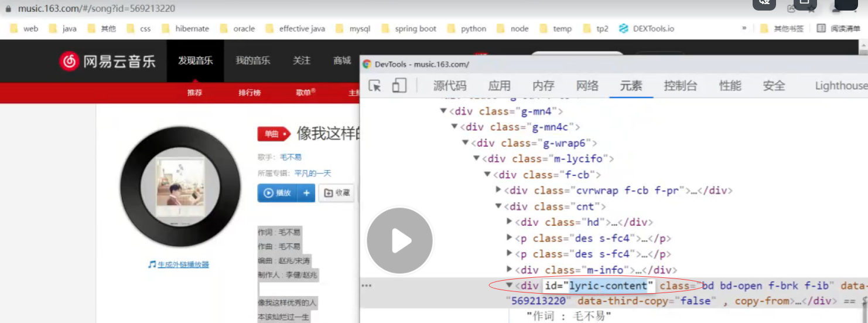Viewport: 868px width, 323px height.
Task: Open the 性能 DevTools tab
Action: coord(730,86)
